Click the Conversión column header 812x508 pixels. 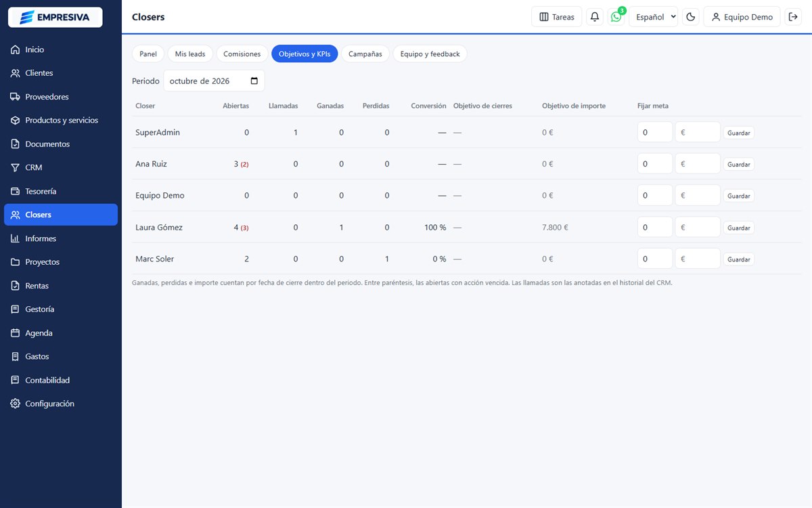point(428,106)
